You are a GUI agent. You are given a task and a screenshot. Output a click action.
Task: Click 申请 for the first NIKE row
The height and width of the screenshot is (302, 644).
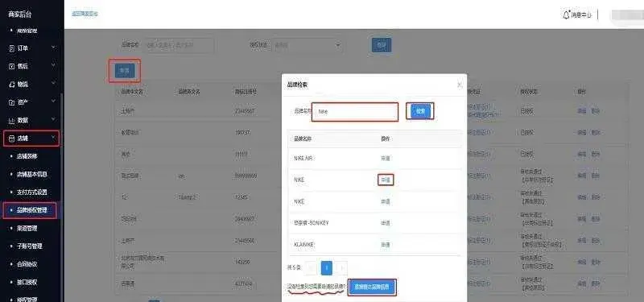tap(386, 180)
